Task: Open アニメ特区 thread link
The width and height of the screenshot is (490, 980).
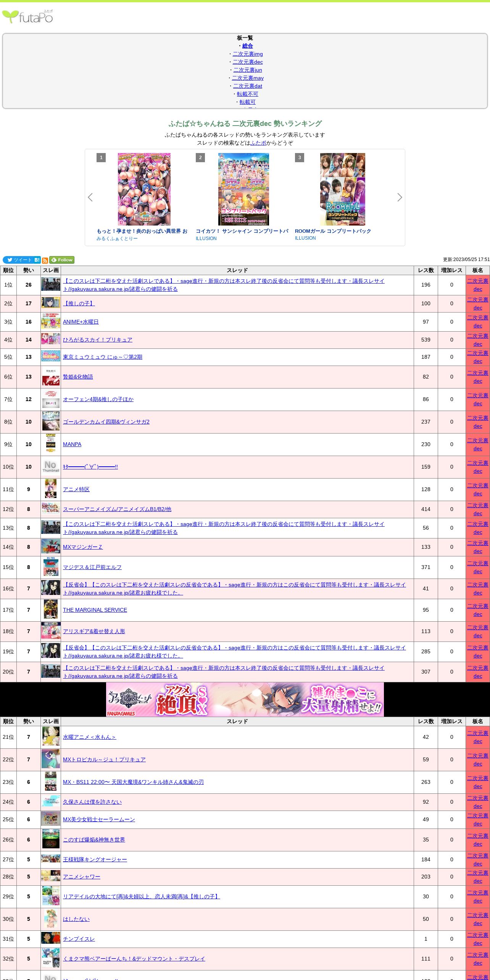Action: pos(76,489)
